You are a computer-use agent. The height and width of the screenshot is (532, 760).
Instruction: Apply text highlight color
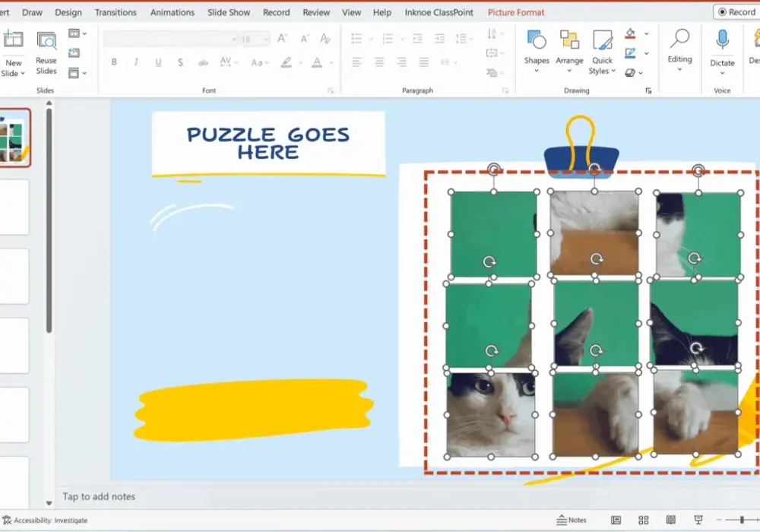point(286,62)
